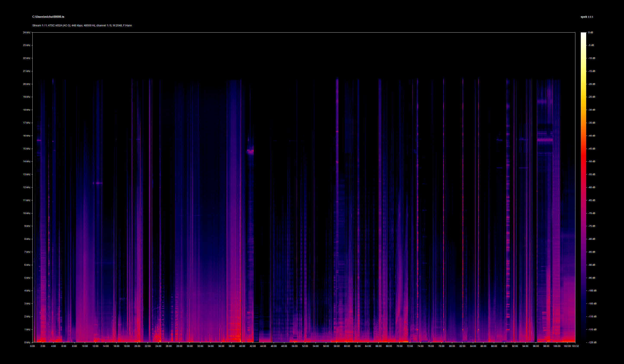This screenshot has width=624, height=364.
Task: Click the -50 dB label on color legend
Action: (x=592, y=161)
